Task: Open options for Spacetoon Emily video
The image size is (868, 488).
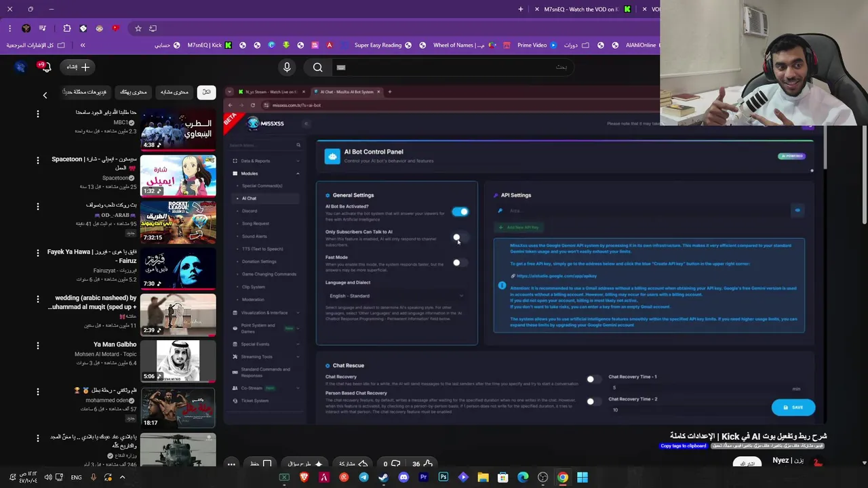Action: (x=38, y=160)
